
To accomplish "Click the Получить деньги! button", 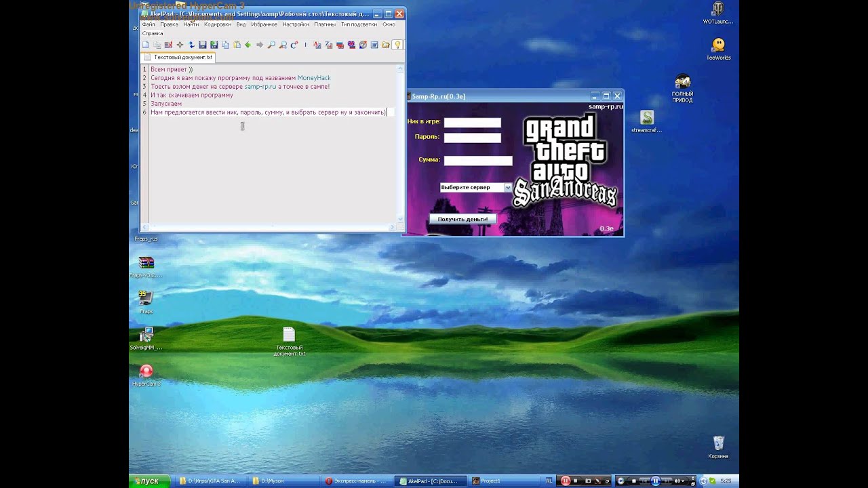I will tap(462, 219).
